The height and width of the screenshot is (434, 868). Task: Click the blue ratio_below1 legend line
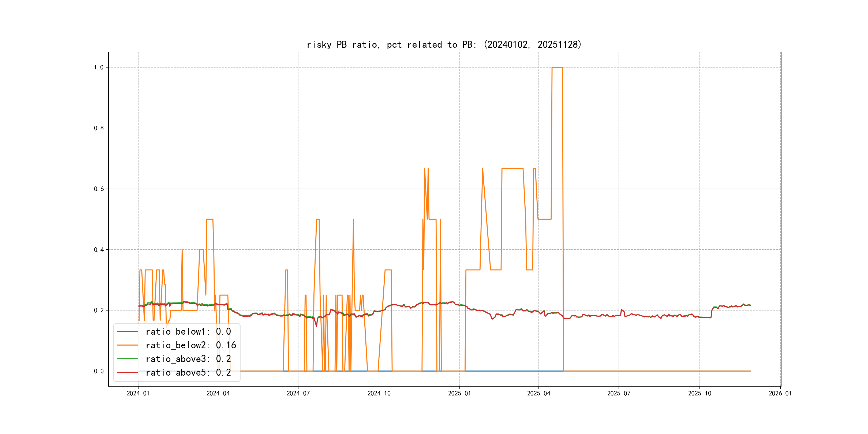point(127,332)
